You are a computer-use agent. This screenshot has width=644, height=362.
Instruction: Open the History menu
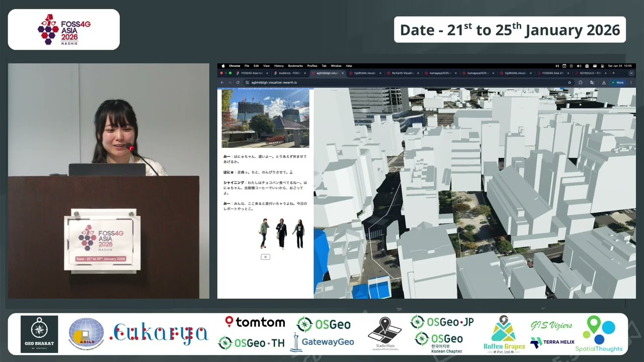click(x=279, y=66)
